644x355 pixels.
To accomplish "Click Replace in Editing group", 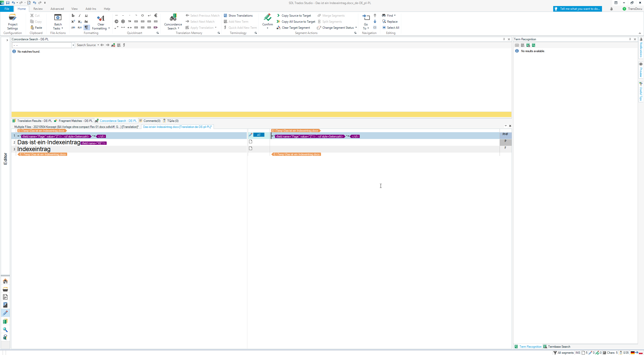I will [390, 22].
